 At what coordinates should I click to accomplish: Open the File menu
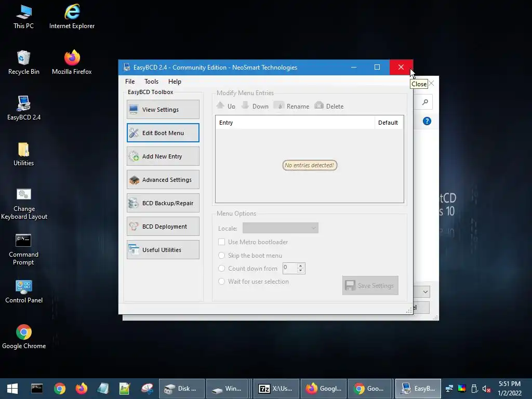(x=129, y=82)
